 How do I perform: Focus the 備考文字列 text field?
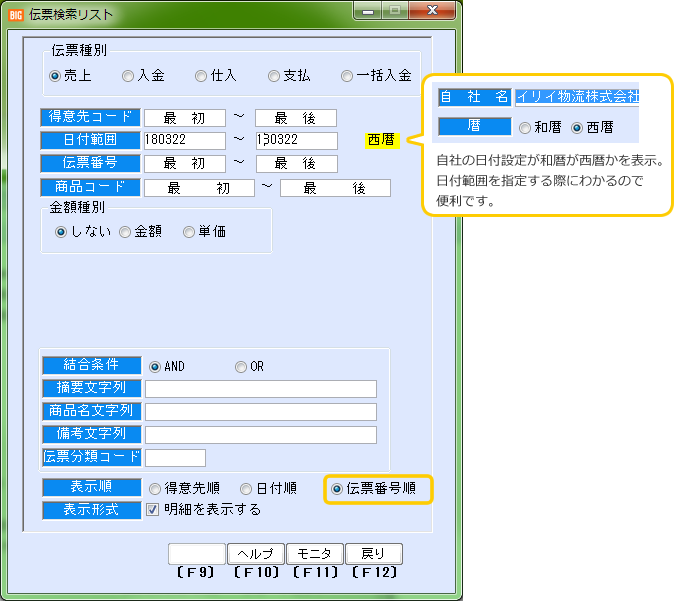(261, 435)
